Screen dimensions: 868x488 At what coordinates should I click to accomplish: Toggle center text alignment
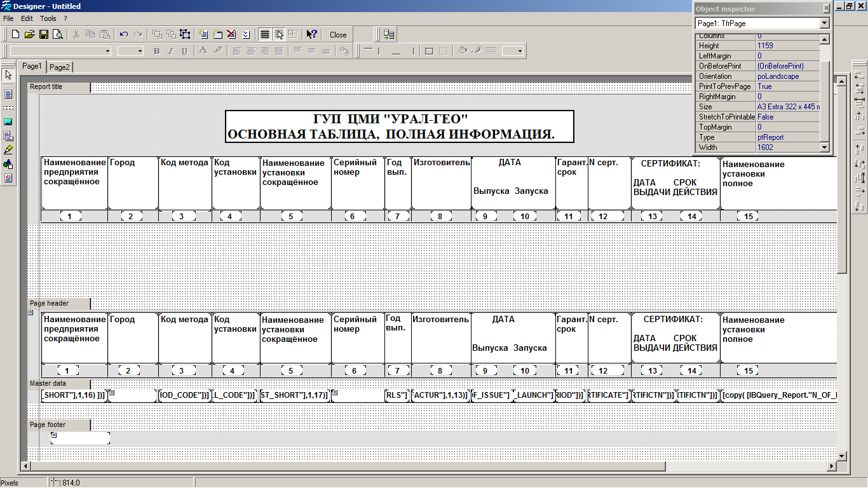tap(250, 51)
